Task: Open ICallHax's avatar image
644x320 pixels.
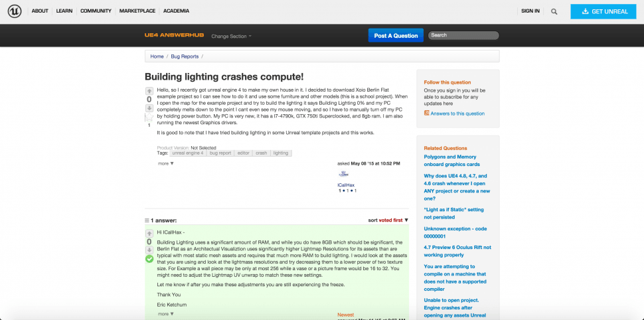Action: pos(343,174)
